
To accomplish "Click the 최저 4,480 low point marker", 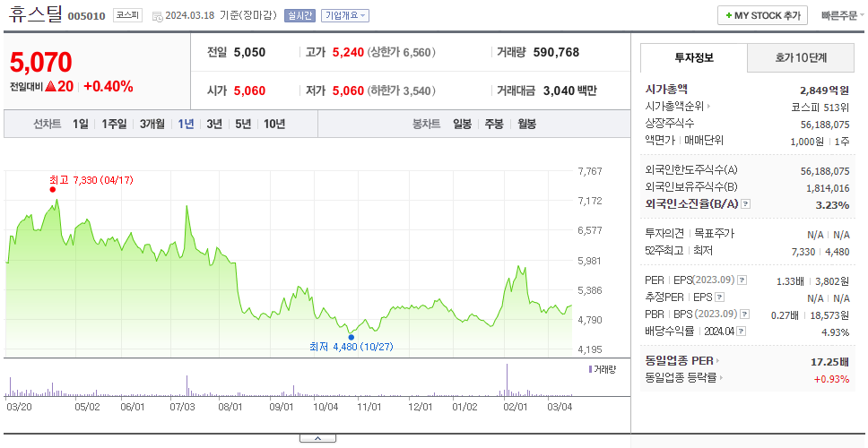I will coord(351,337).
